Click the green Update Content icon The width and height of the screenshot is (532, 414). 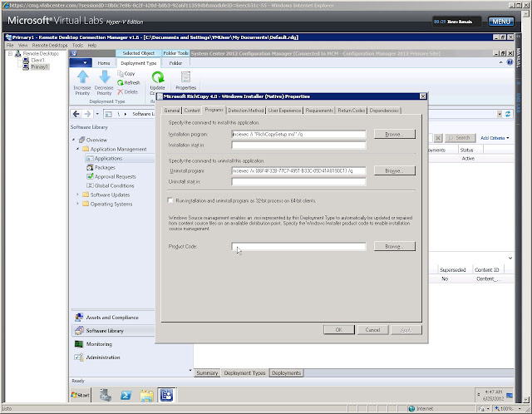tap(158, 77)
